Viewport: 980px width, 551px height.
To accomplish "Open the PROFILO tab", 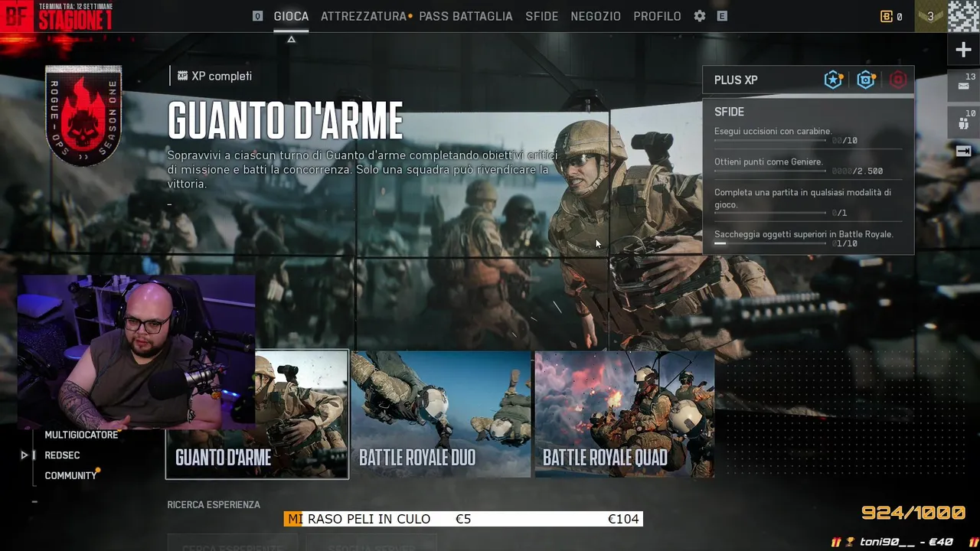I will pos(657,16).
